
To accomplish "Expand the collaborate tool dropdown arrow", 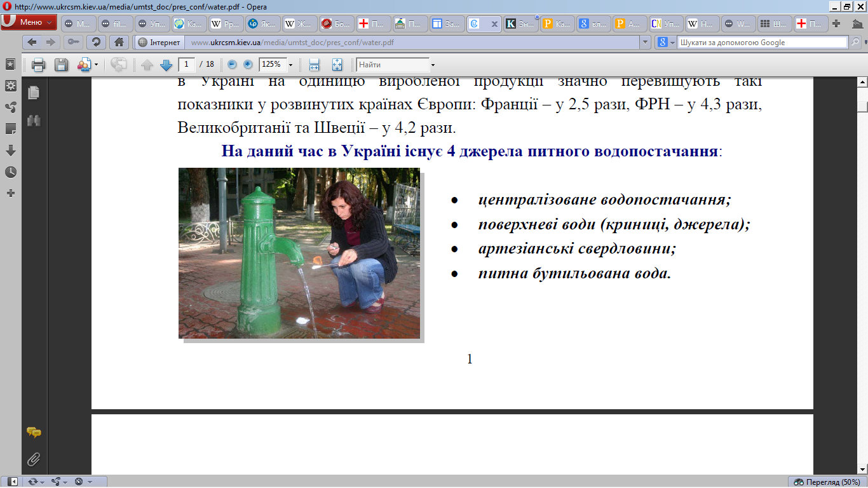I will (x=97, y=65).
